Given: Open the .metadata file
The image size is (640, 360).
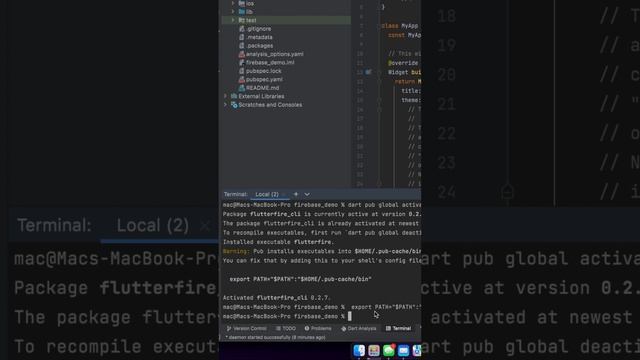Looking at the screenshot, I should pyautogui.click(x=259, y=37).
